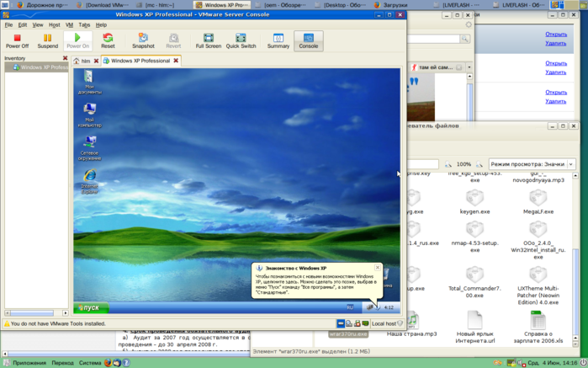Viewport: 588px width, 368px height.
Task: Open the VM menu
Action: click(x=69, y=24)
